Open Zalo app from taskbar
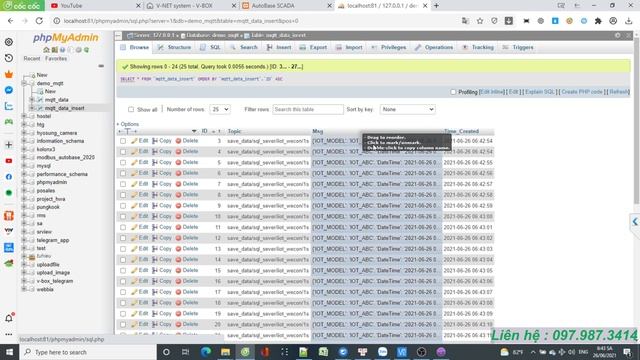 [382, 352]
